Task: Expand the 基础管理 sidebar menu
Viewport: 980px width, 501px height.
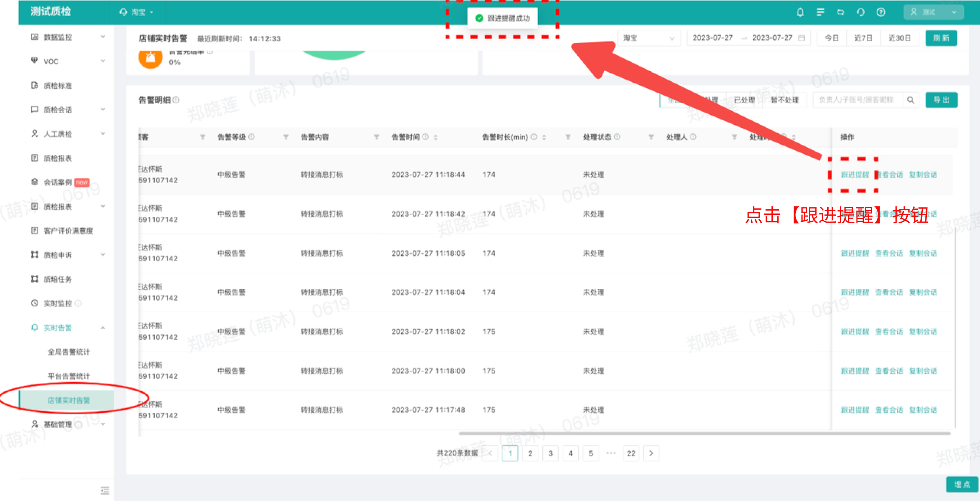Action: click(103, 425)
